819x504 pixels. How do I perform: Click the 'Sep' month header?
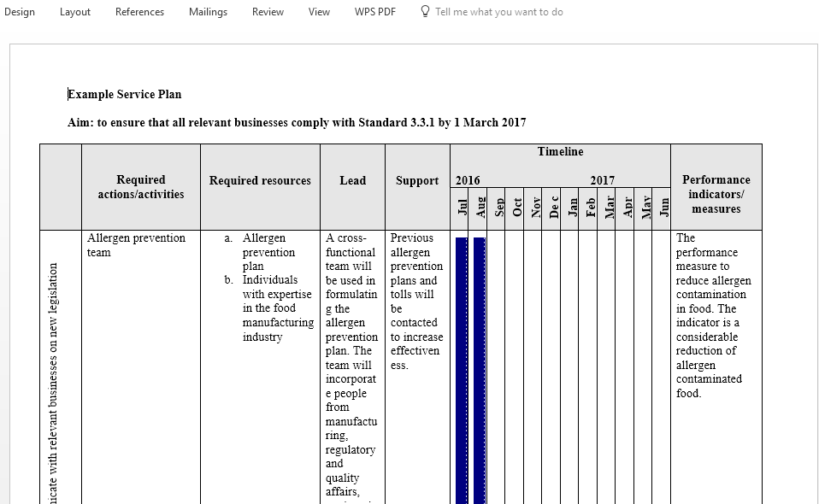click(498, 208)
